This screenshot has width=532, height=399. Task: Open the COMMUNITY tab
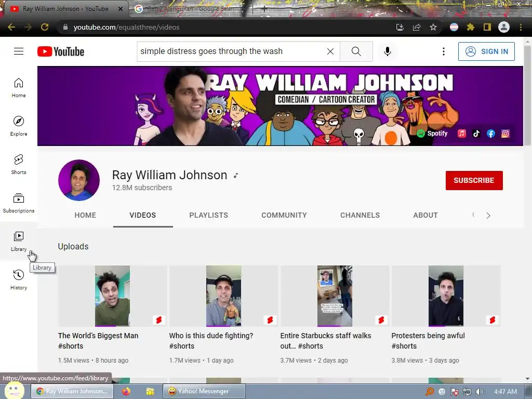click(x=284, y=215)
